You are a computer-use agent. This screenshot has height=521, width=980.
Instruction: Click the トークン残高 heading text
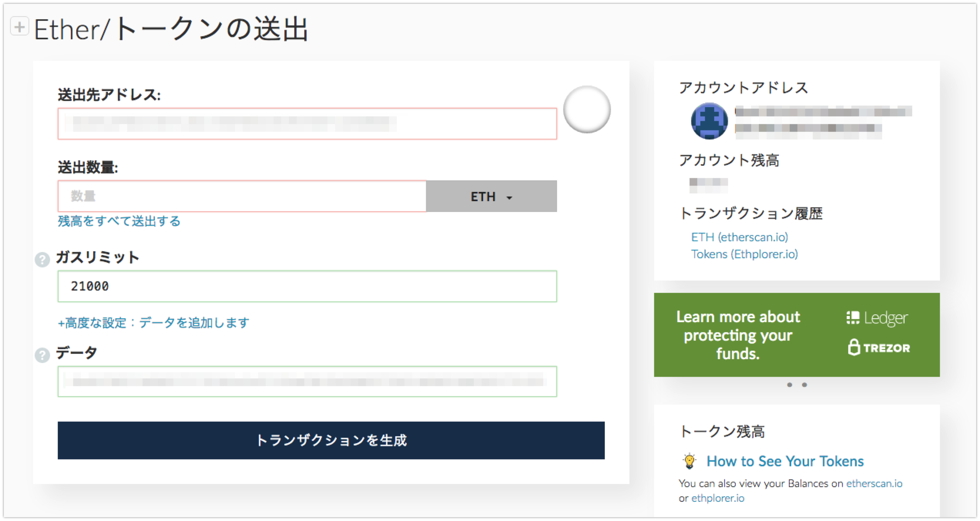(x=722, y=431)
